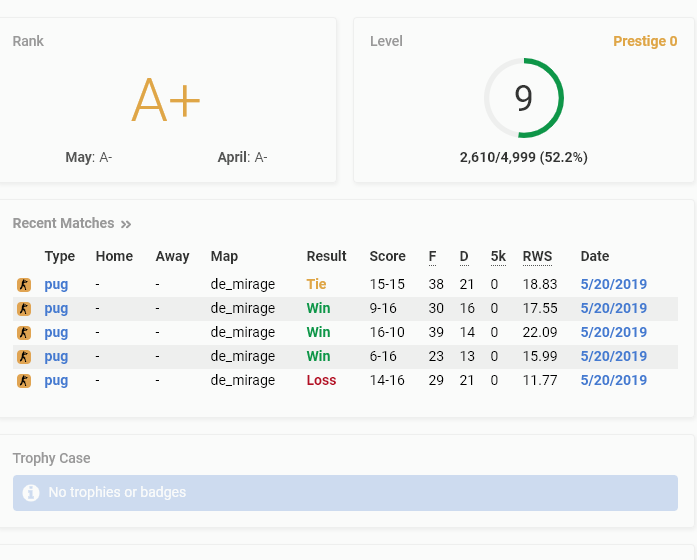Click the CS icon on the Tie match row

[24, 284]
